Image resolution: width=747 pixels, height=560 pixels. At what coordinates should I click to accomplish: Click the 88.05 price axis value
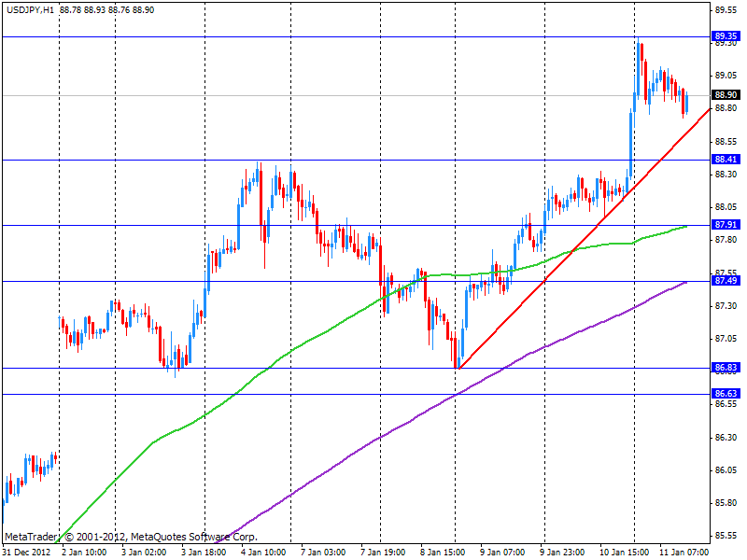click(x=726, y=206)
